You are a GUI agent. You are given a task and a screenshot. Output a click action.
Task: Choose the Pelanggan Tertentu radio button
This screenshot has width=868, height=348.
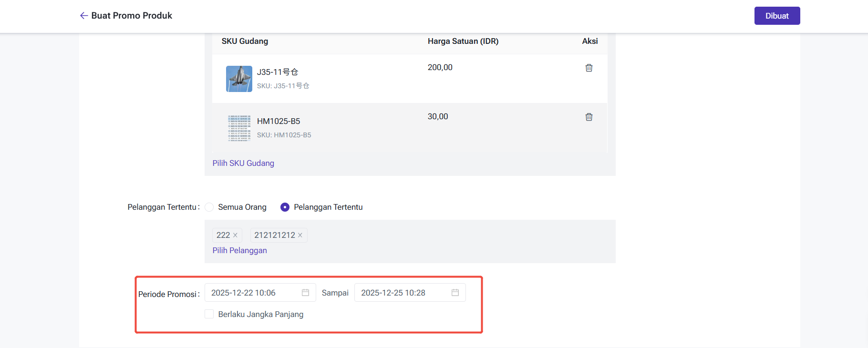pyautogui.click(x=285, y=207)
